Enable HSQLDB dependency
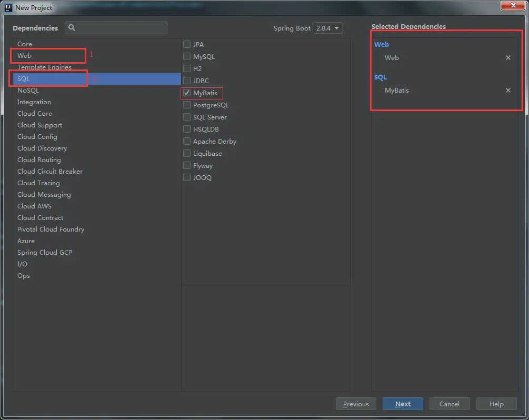This screenshot has height=420, width=529. (x=187, y=129)
